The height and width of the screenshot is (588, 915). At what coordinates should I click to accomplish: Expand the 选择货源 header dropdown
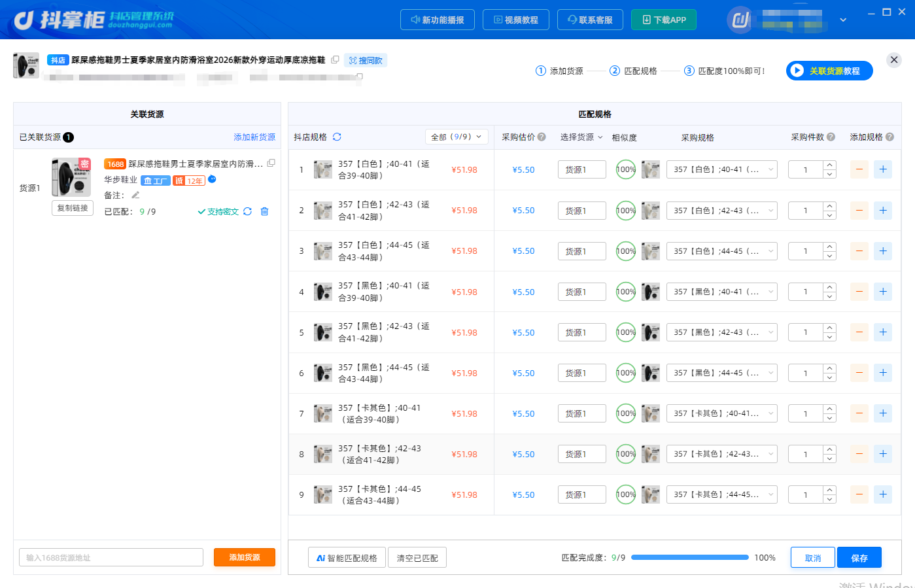[581, 137]
